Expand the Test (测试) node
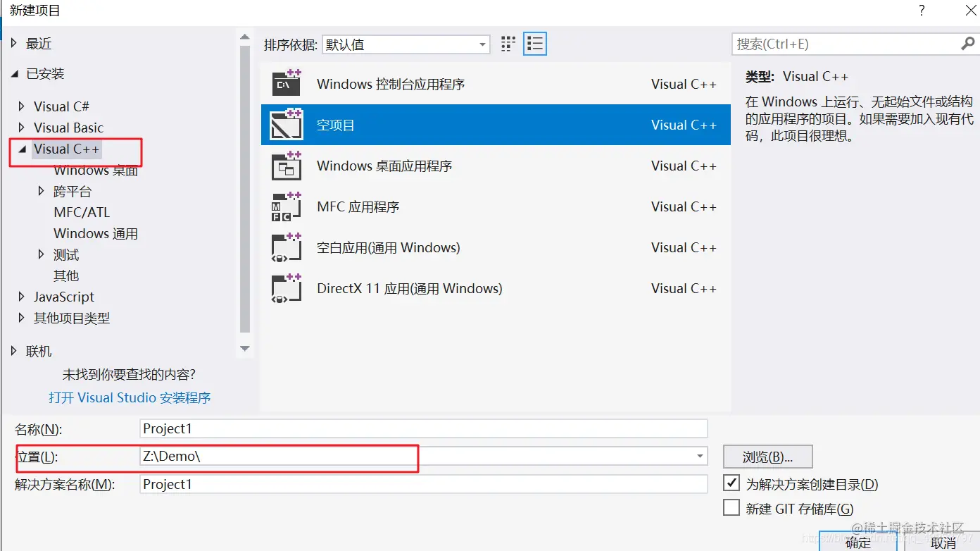 [42, 254]
